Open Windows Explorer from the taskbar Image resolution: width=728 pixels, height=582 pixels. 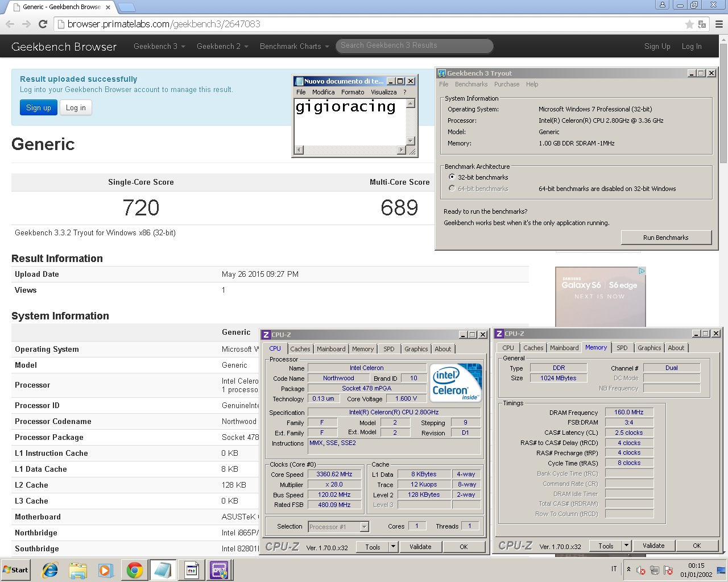point(78,570)
